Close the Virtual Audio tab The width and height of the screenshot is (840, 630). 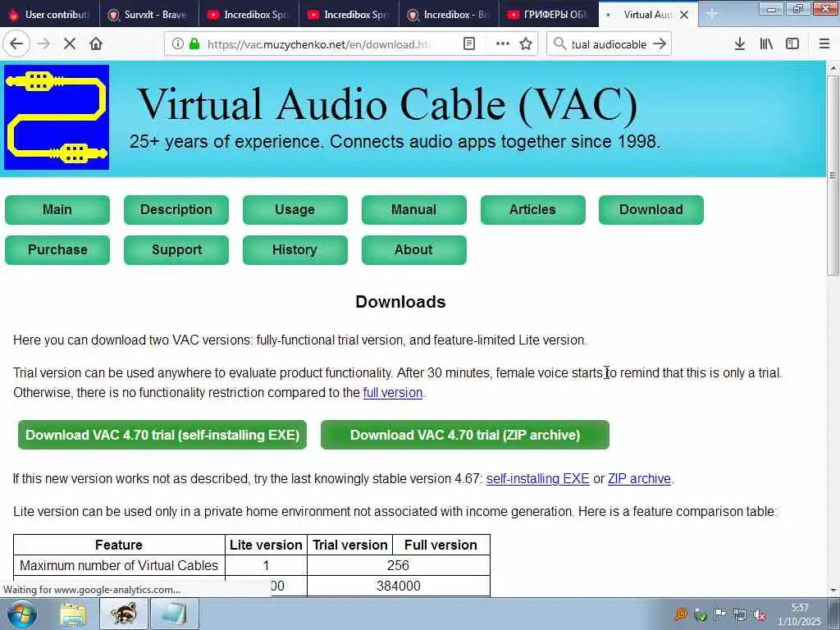coord(684,15)
